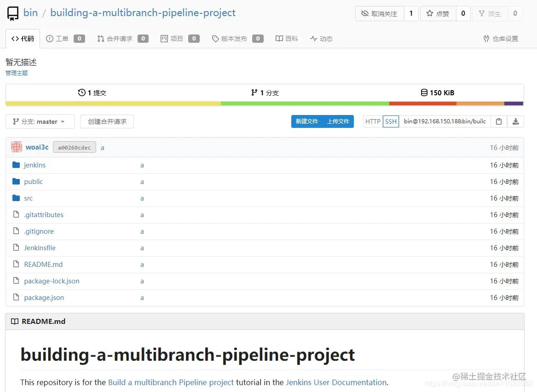This screenshot has height=392, width=537.
Task: Click the branch icon next to 1 分支
Action: [x=254, y=92]
